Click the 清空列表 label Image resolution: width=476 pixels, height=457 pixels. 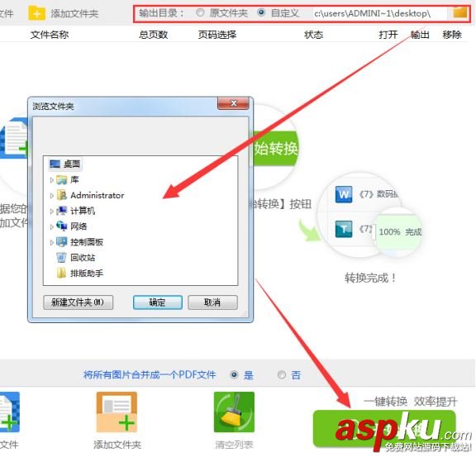click(x=234, y=445)
